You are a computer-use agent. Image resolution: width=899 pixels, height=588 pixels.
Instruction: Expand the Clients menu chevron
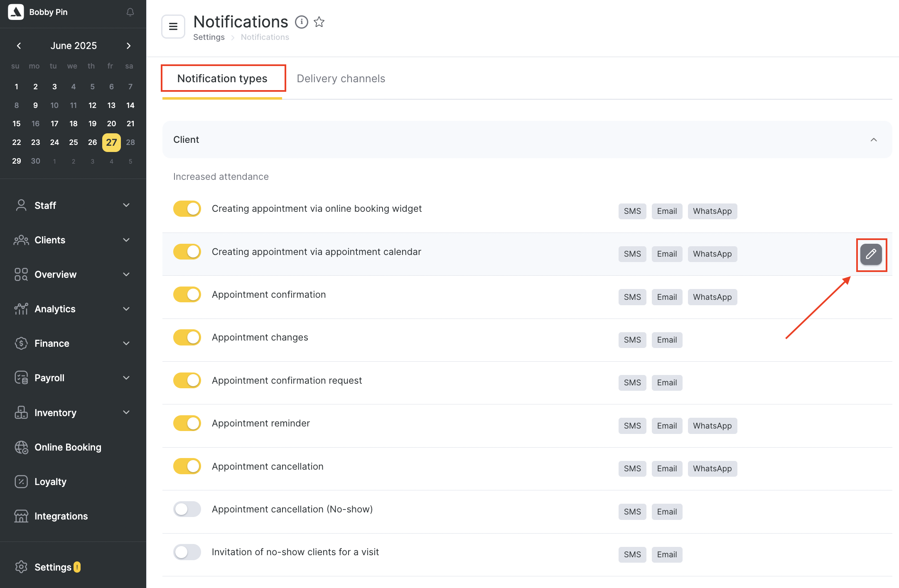pyautogui.click(x=126, y=240)
